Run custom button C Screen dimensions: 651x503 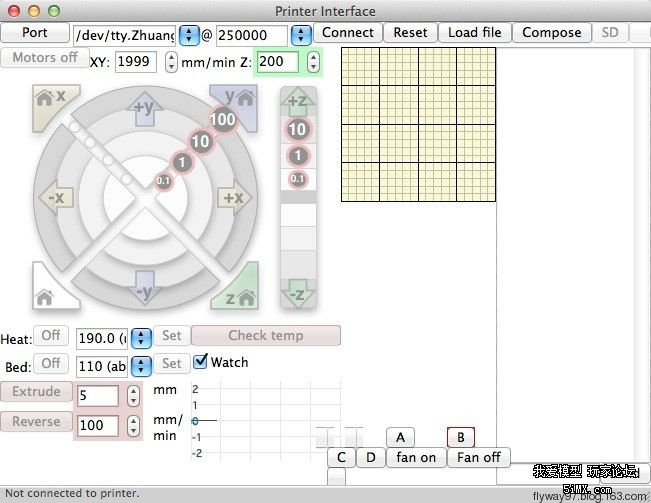click(341, 457)
